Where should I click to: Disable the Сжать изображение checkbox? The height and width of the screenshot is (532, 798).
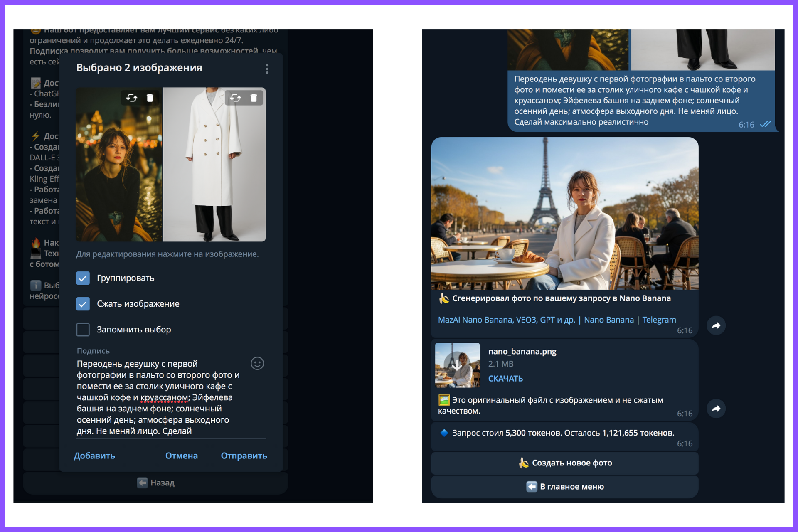83,304
